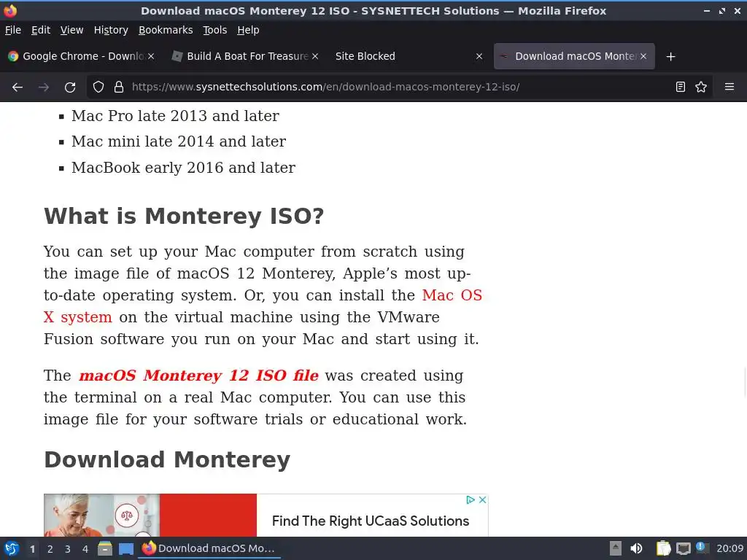
Task: Switch to workspace 3
Action: click(x=68, y=549)
